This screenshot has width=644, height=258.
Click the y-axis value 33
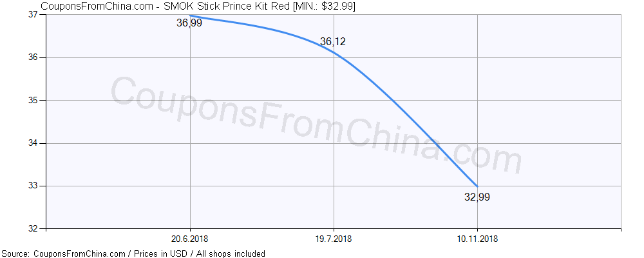pyautogui.click(x=32, y=186)
